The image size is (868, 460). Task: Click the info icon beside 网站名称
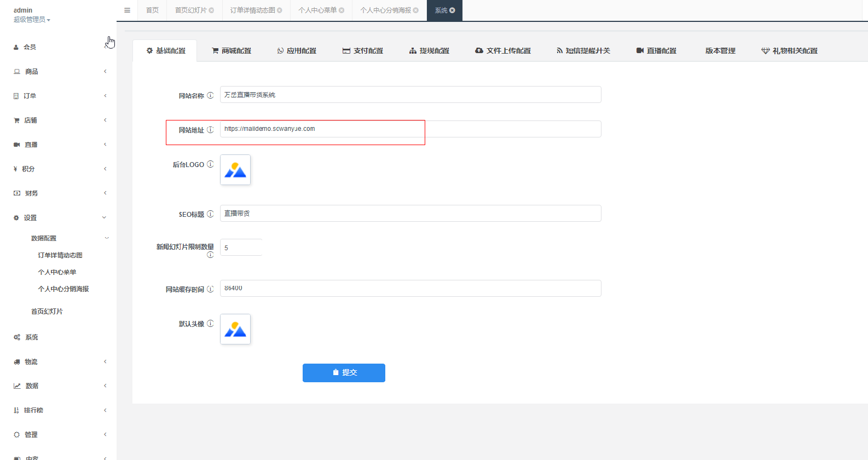click(210, 95)
